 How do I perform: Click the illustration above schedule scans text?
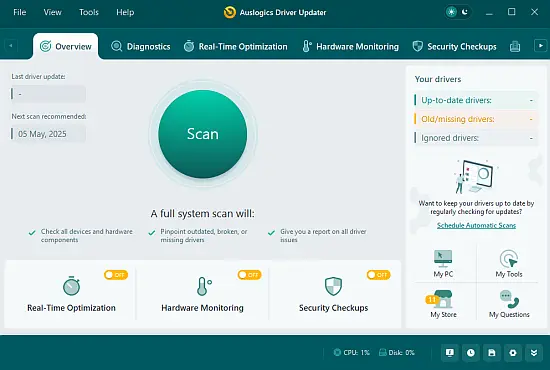click(x=476, y=177)
